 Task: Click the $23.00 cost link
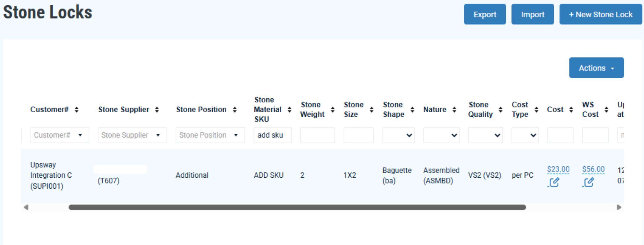click(x=558, y=169)
